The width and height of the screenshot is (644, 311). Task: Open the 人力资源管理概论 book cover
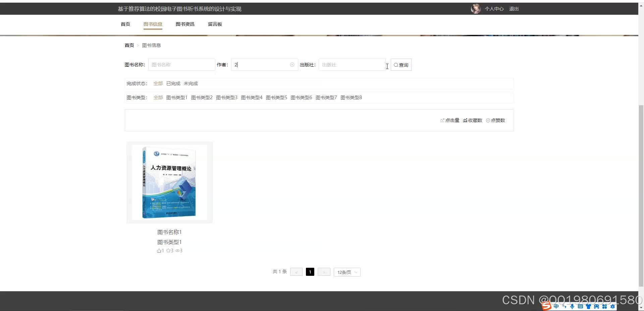point(169,182)
